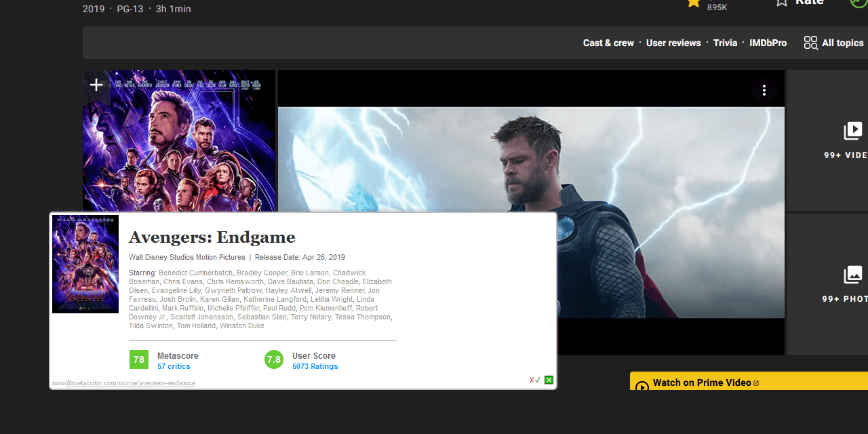This screenshot has width=868, height=434.
Task: Click cast name Sebastian Stan
Action: pyautogui.click(x=262, y=317)
